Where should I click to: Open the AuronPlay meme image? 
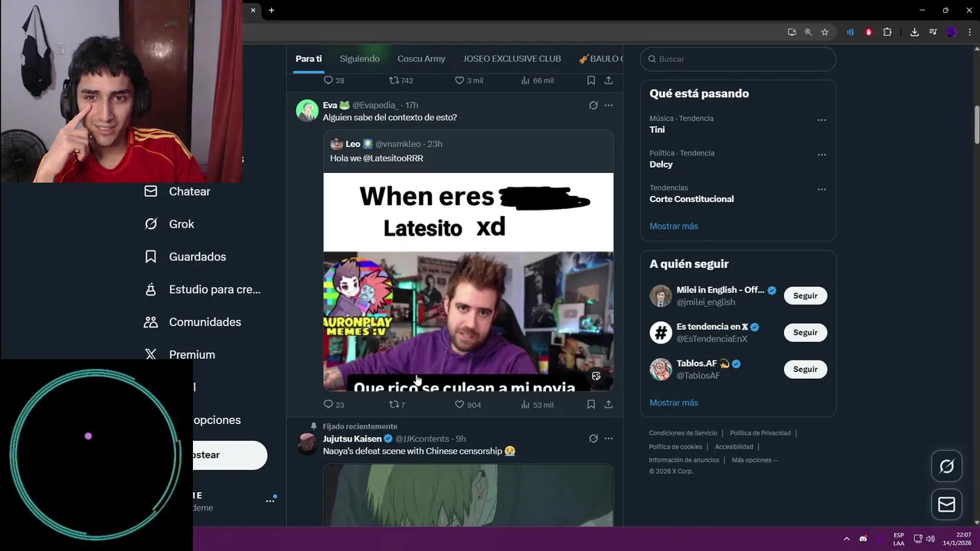click(469, 282)
